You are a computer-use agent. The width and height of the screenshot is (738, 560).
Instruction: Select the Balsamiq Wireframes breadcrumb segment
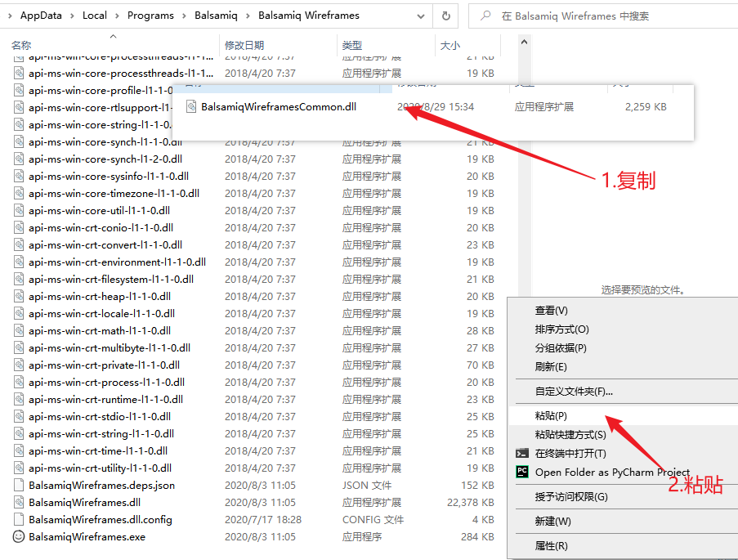309,16
